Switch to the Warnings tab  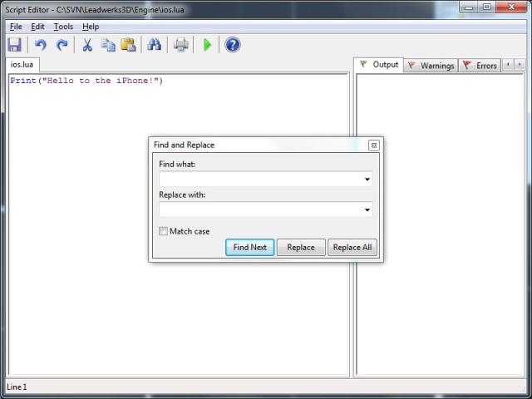click(431, 66)
